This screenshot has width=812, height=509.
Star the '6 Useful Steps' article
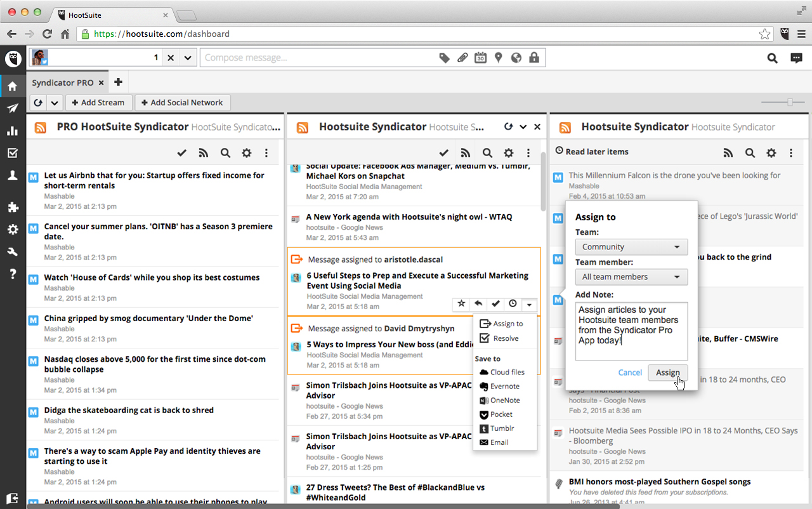point(462,304)
